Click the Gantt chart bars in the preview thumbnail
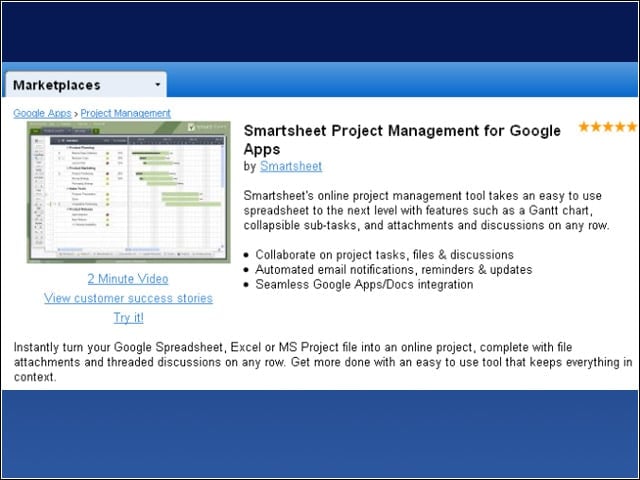640x480 pixels. pos(176,178)
